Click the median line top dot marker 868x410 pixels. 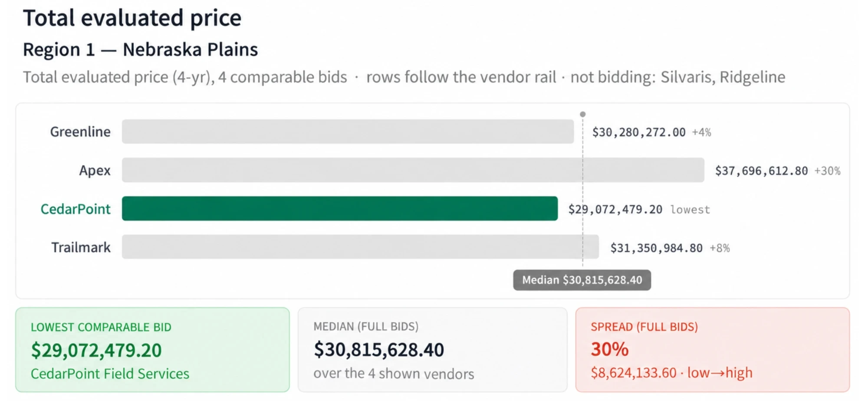583,114
